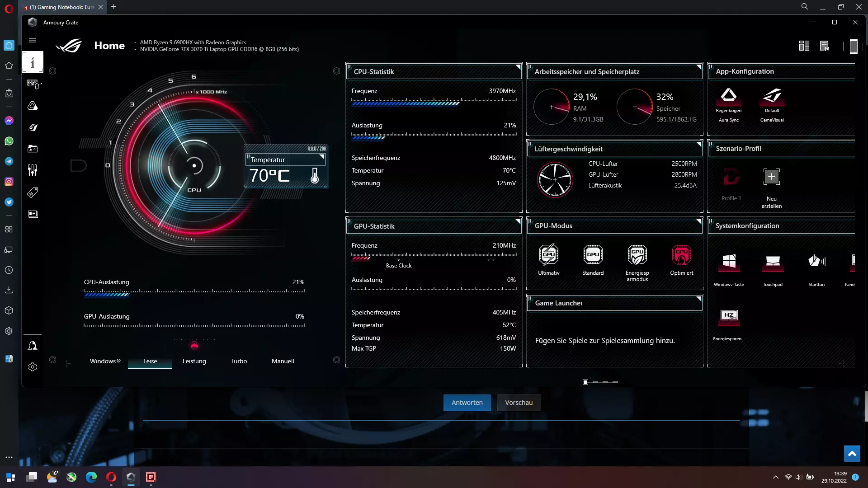Expand the Lüftergeschwindigkeit panel corner arrow
This screenshot has height=488, width=868.
[x=699, y=144]
